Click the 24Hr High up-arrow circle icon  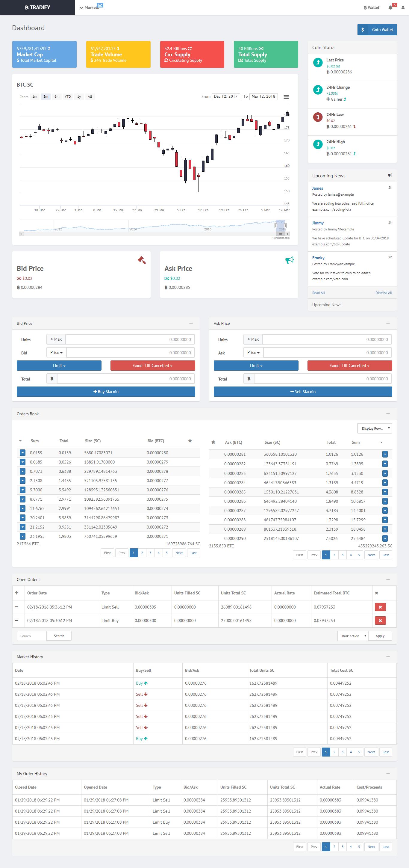318,144
